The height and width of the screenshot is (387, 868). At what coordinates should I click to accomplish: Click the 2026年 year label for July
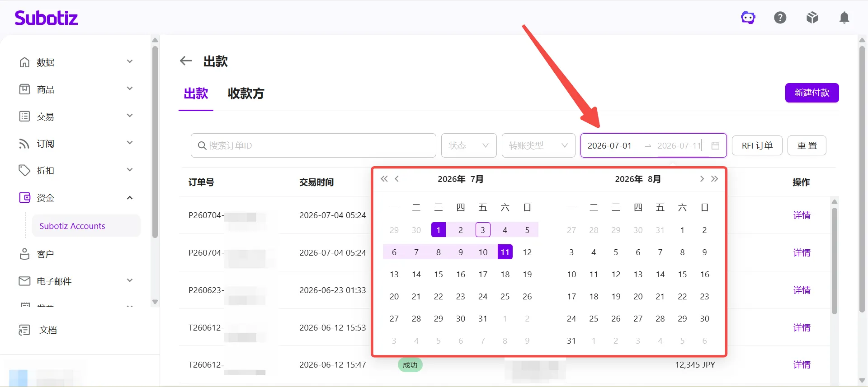452,179
